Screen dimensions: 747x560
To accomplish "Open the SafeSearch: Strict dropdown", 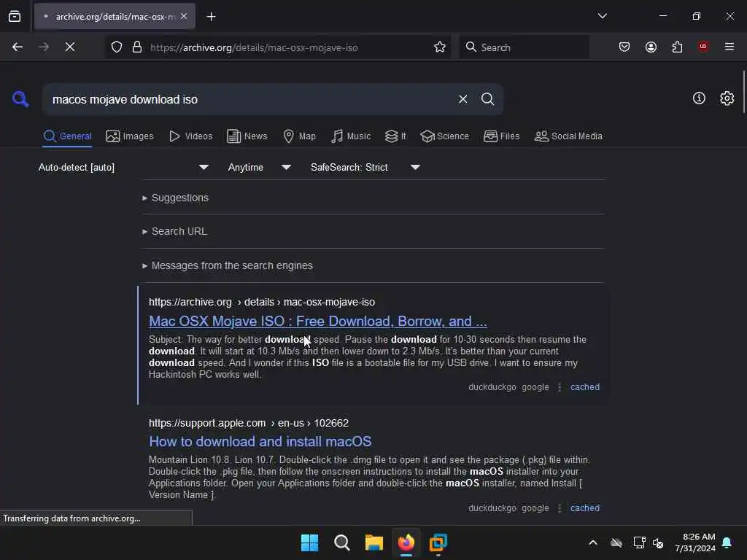I will [x=365, y=167].
